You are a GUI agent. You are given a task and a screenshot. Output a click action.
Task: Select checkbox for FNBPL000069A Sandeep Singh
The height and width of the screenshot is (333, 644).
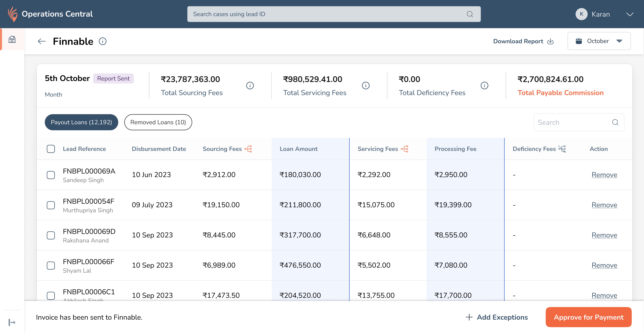tap(51, 175)
